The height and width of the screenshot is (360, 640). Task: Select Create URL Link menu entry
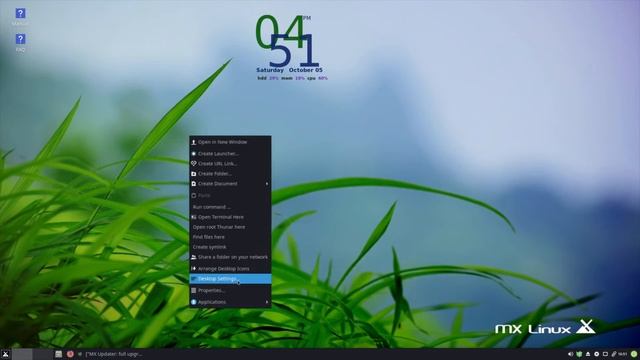[230, 163]
